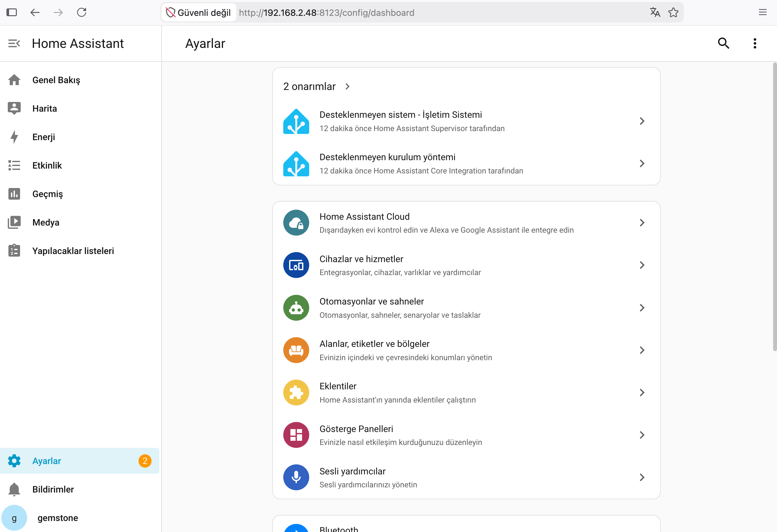Expand the 2 onarımlar chevron
The width and height of the screenshot is (777, 532).
(x=347, y=86)
